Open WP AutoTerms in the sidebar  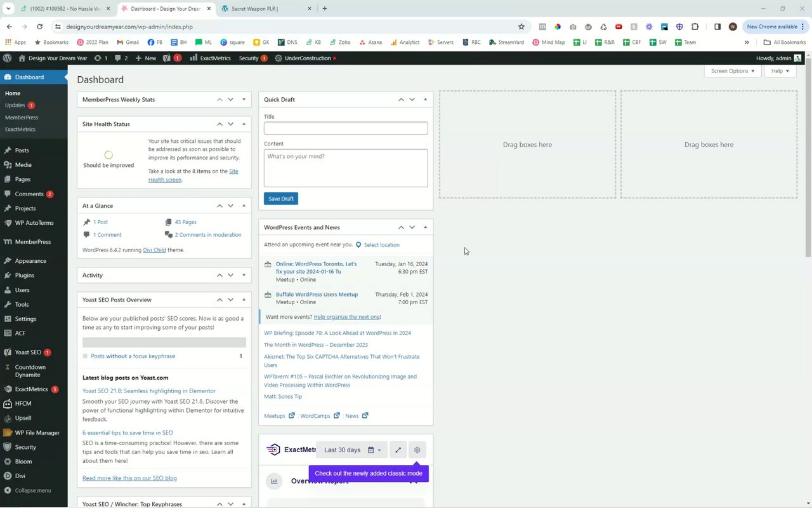coord(34,223)
